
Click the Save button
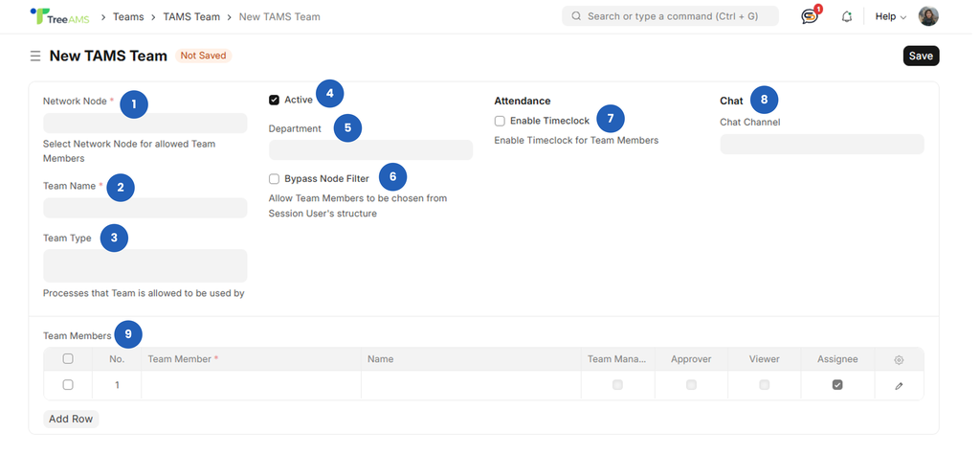click(920, 56)
